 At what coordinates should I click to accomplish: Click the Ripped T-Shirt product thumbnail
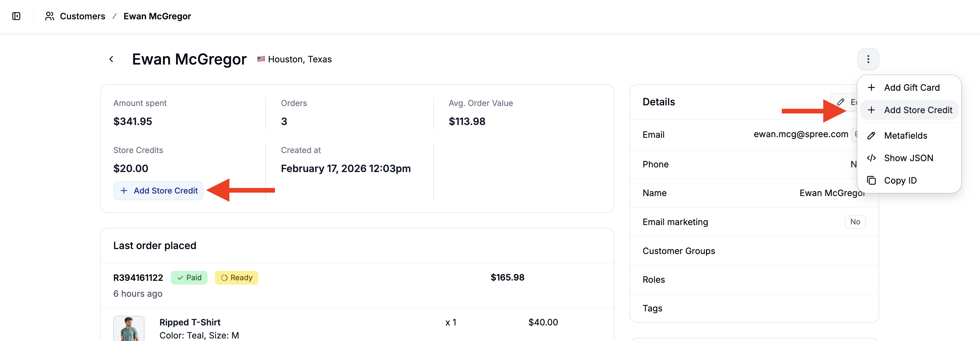click(129, 329)
